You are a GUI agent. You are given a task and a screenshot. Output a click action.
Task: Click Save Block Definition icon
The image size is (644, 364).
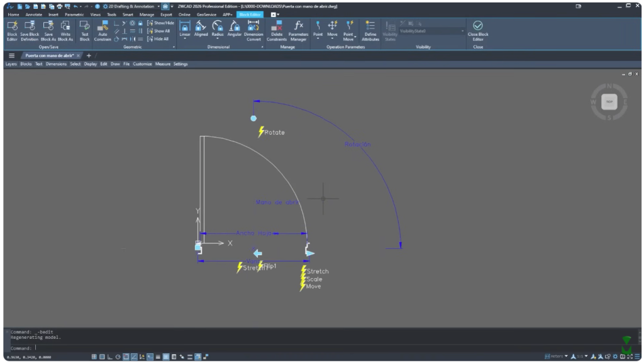(30, 31)
